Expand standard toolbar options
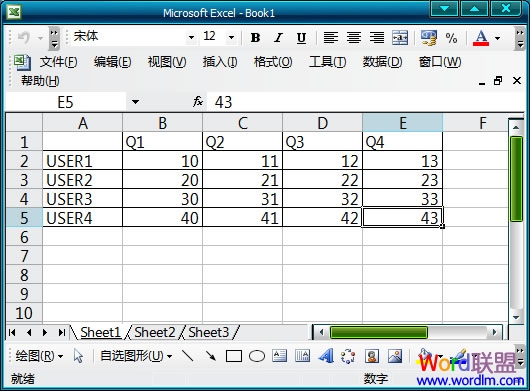The width and height of the screenshot is (530, 391). 54,38
